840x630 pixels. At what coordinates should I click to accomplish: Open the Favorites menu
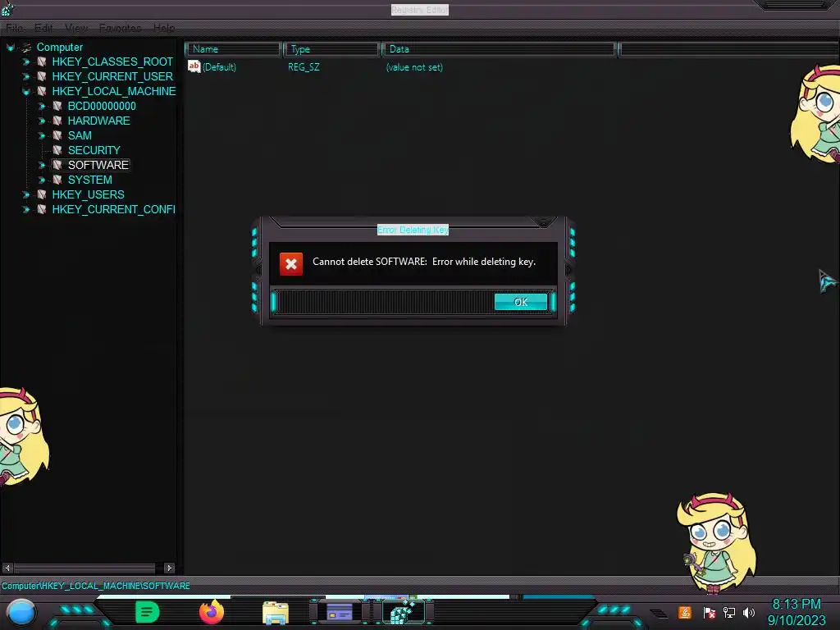tap(120, 28)
